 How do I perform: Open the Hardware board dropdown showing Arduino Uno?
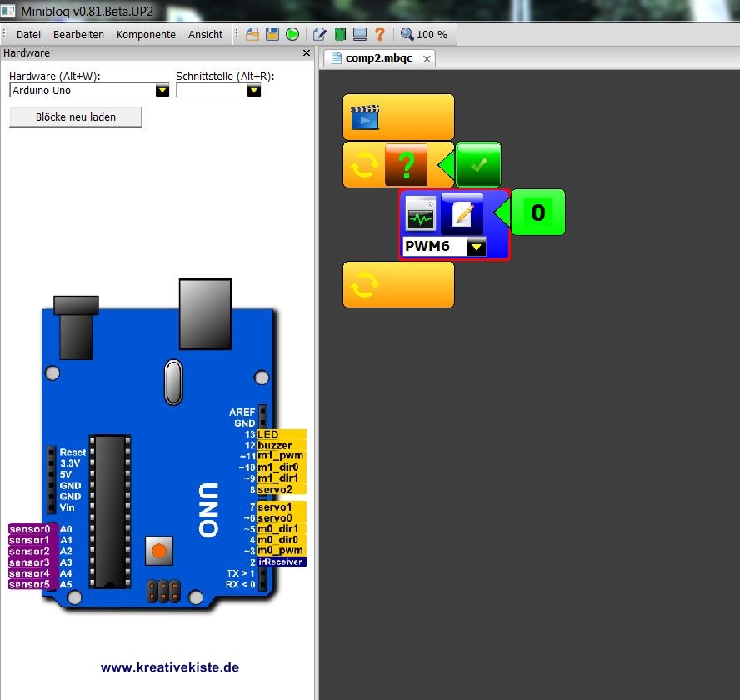pyautogui.click(x=162, y=91)
